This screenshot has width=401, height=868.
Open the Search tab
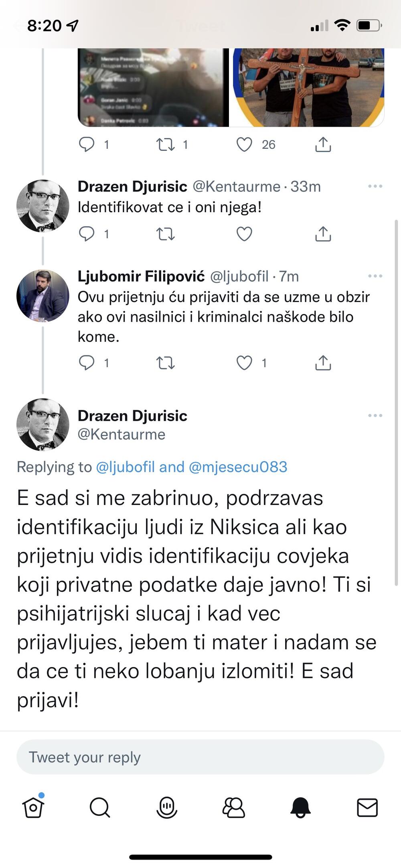point(100,807)
